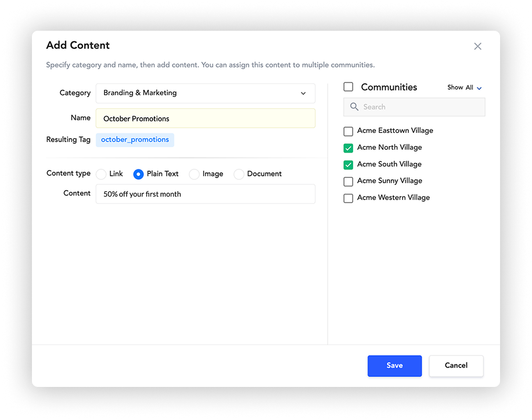Click the Content text field

pos(205,194)
